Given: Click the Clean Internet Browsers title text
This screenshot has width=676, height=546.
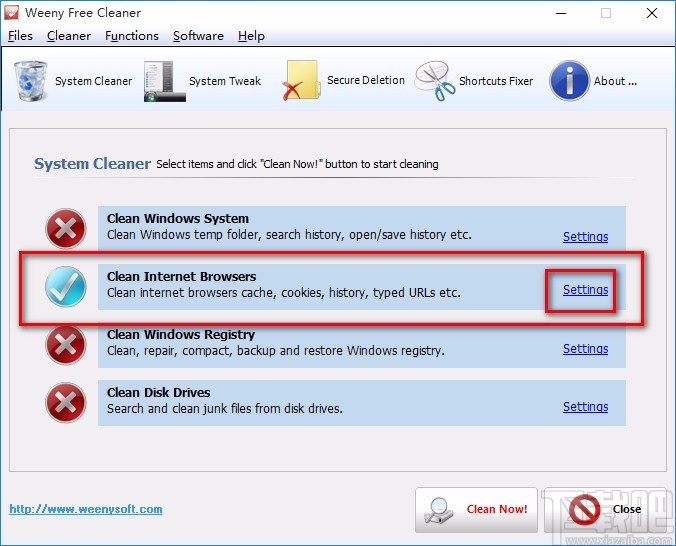Looking at the screenshot, I should pos(182,276).
